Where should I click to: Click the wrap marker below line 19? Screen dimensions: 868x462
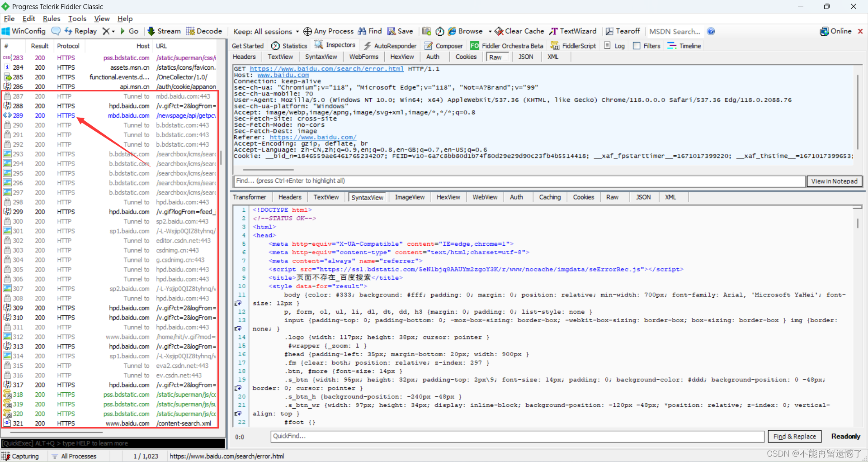pos(238,388)
